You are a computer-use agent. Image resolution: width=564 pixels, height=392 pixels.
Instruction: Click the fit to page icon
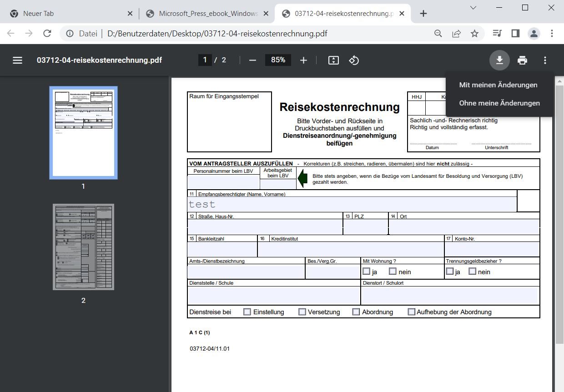pos(333,60)
